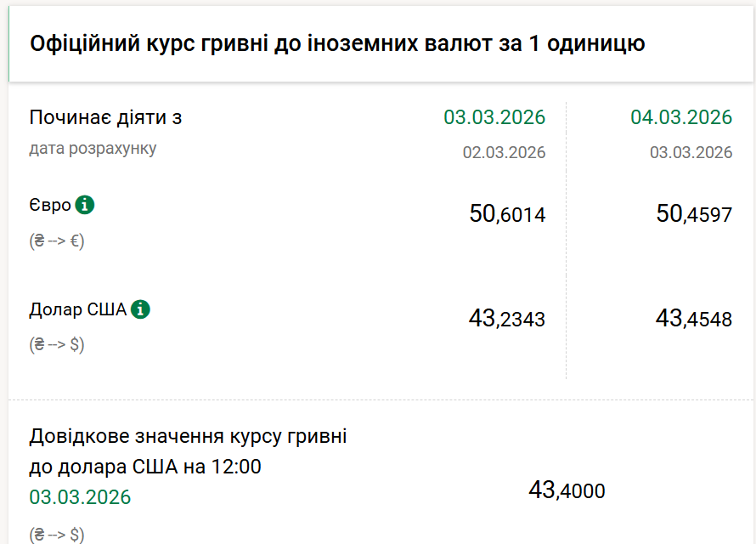The image size is (756, 544).
Task: Click the info icon next to Євро
Action: [84, 205]
